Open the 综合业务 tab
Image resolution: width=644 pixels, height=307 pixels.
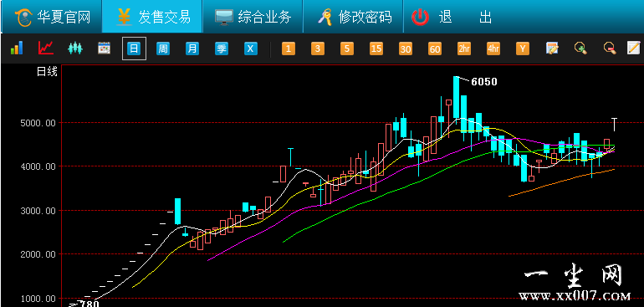pos(253,17)
